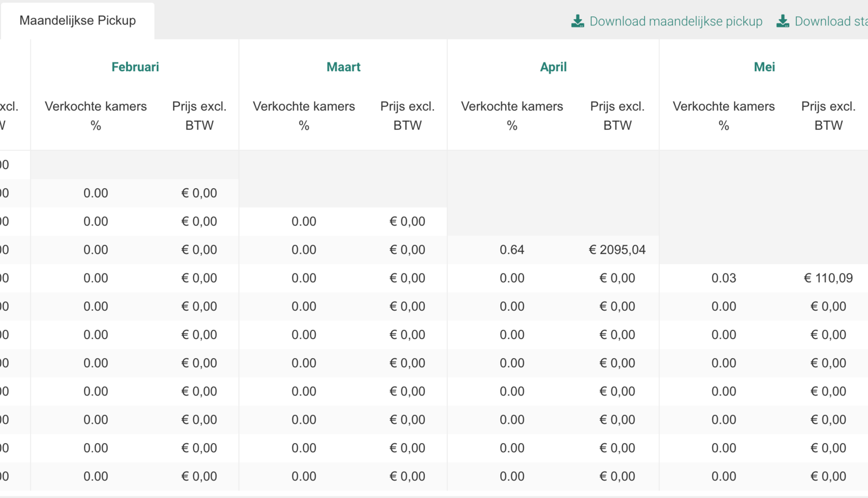Screen dimensions: 868x498
Task: Select the 0.64 value in April column
Action: 512,250
